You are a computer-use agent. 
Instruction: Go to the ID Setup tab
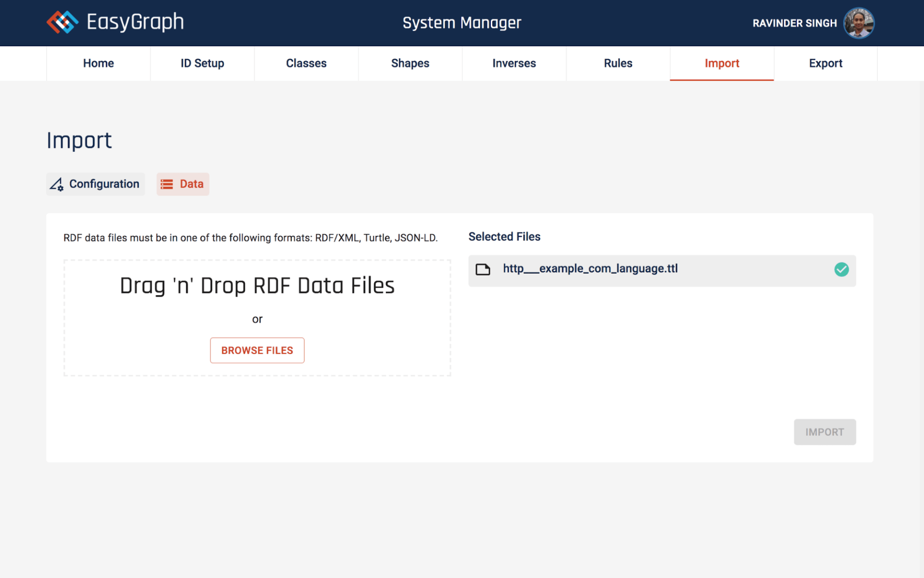point(202,63)
